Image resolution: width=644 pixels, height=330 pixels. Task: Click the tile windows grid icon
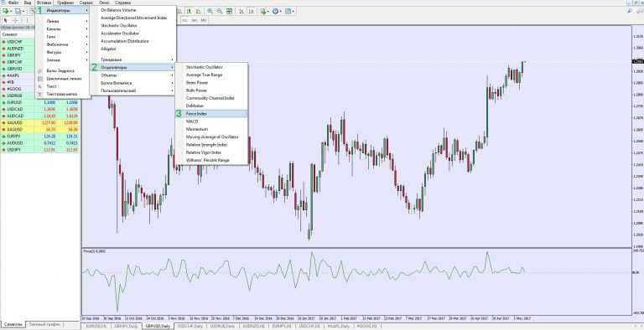point(229,11)
